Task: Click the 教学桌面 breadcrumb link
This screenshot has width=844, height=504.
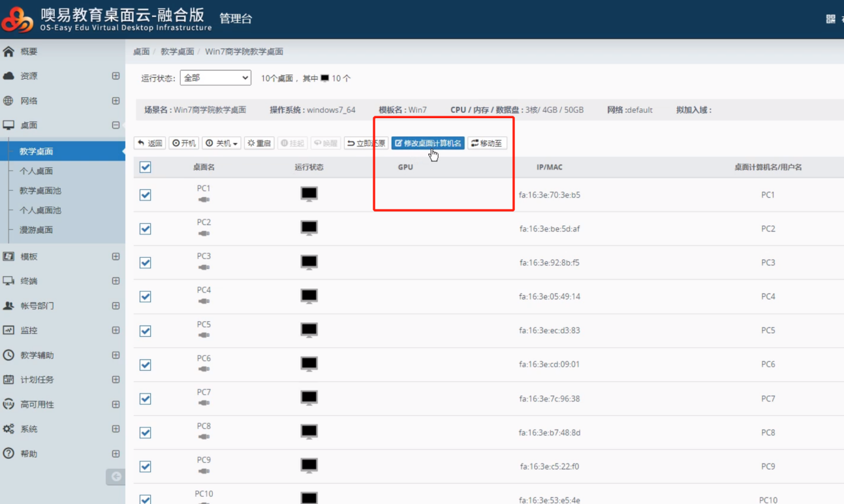Action: point(177,52)
